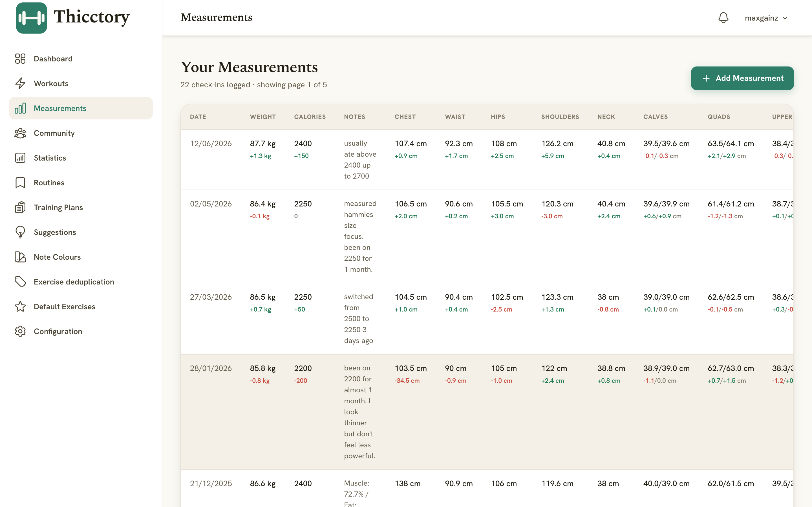This screenshot has width=812, height=507.
Task: Click the Routines bookmark icon
Action: (20, 183)
